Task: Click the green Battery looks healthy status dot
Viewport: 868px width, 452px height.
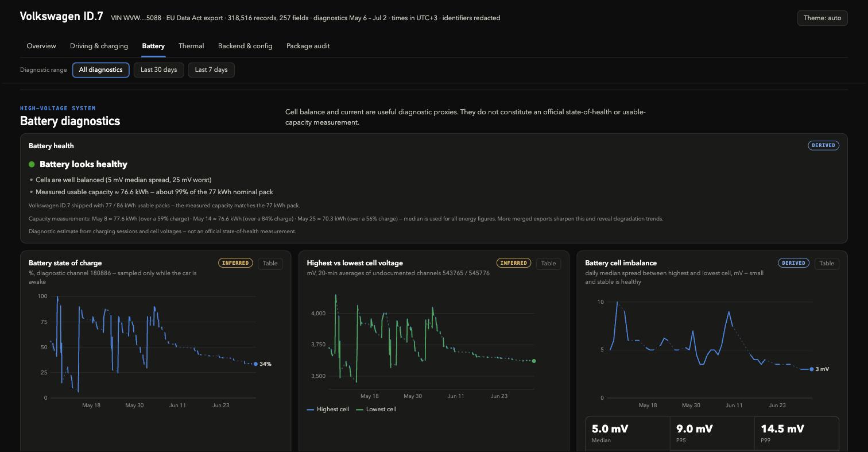Action: (32, 164)
